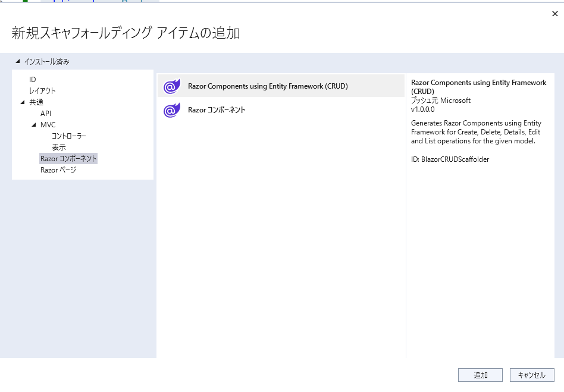The image size is (564, 392).
Task: Select Razor コンポーネント in the tree
Action: point(68,159)
